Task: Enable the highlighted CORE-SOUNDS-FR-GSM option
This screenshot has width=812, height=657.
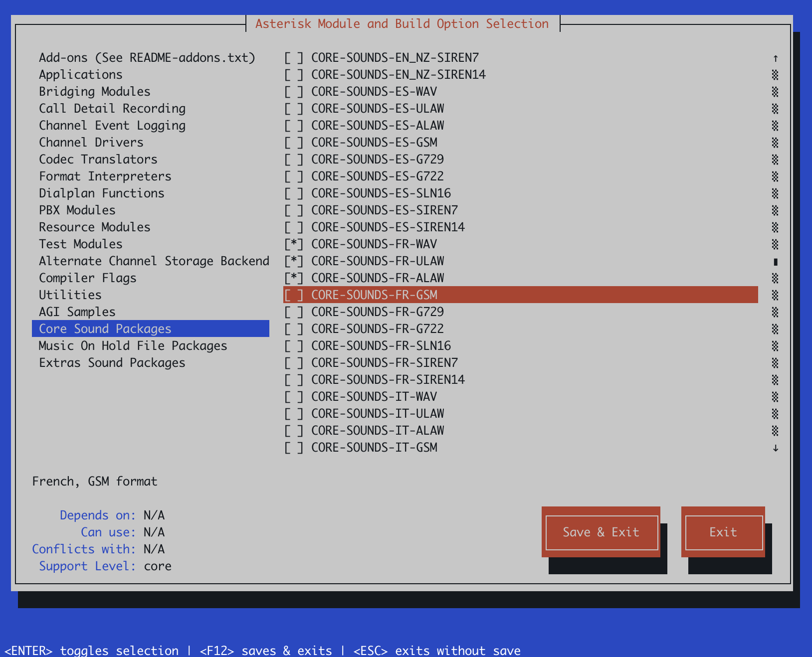Action: [294, 295]
